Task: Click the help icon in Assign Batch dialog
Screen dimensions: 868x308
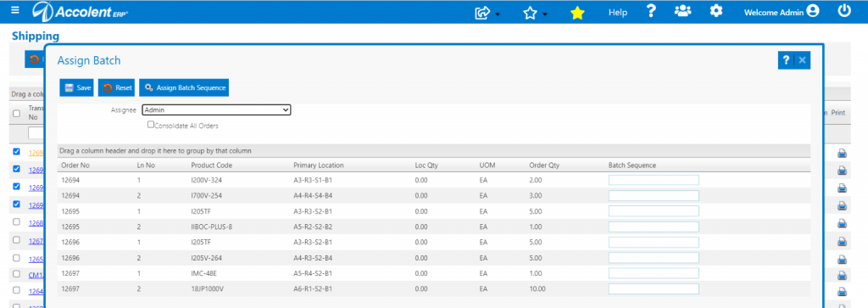Action: click(786, 60)
